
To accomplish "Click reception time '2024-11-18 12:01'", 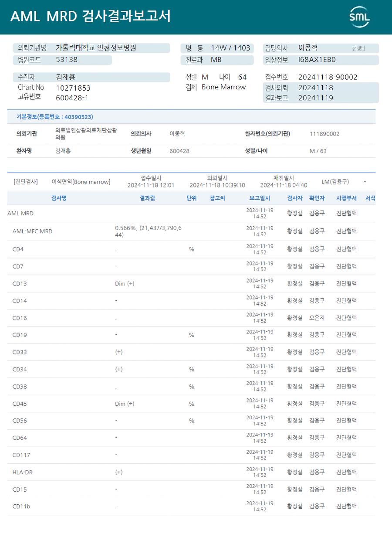I will (151, 185).
